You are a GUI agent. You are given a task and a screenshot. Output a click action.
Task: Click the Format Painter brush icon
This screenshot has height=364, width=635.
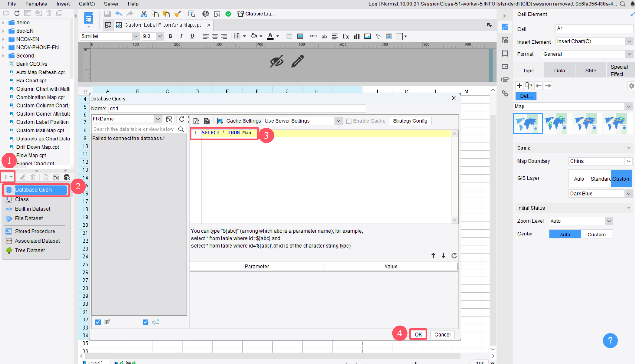coord(177,14)
